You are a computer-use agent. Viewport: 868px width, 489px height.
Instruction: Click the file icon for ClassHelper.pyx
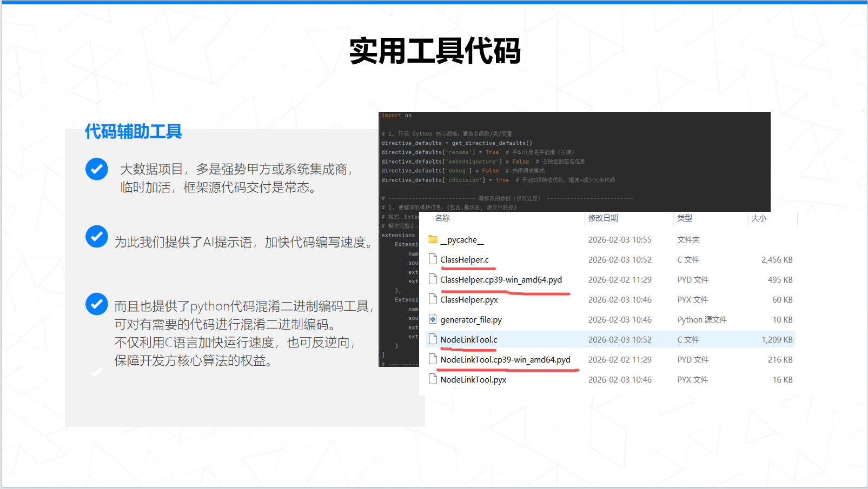433,299
